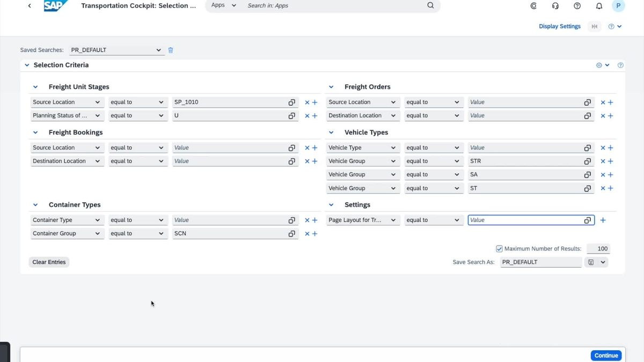Collapse the Selection Criteria panel
644x362 pixels.
[27, 65]
